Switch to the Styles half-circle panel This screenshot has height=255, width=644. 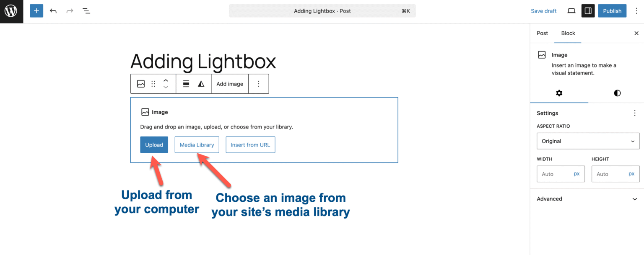coord(617,93)
